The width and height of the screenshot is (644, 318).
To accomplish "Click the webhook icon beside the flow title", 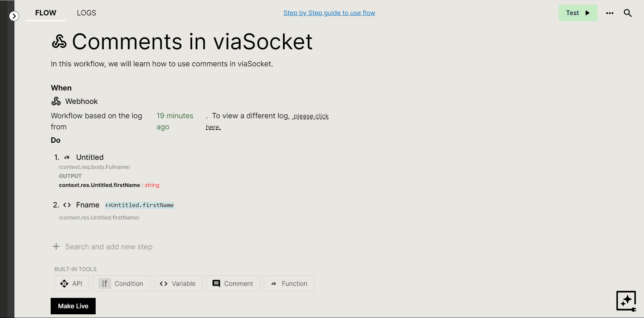I will pyautogui.click(x=59, y=42).
